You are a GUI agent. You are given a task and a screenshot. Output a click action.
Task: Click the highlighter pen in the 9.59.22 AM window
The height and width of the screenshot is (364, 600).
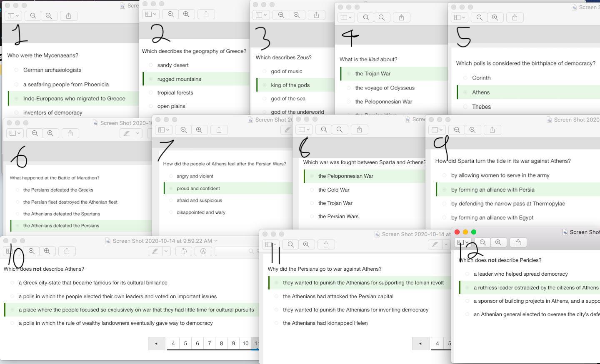(x=155, y=251)
